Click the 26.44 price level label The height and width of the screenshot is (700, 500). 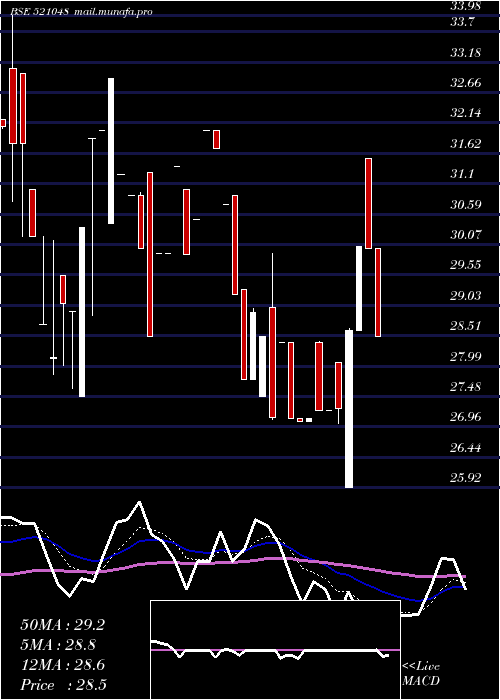pos(466,448)
